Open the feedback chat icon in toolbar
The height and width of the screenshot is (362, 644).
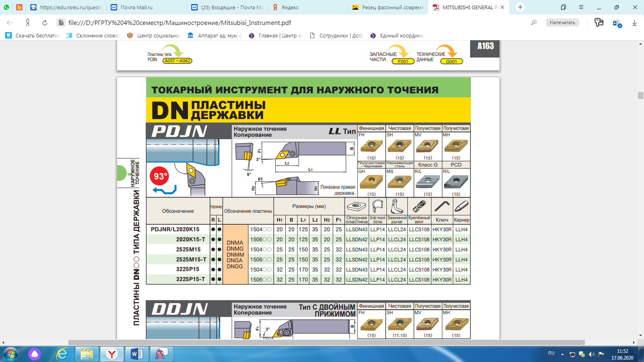pyautogui.click(x=599, y=23)
